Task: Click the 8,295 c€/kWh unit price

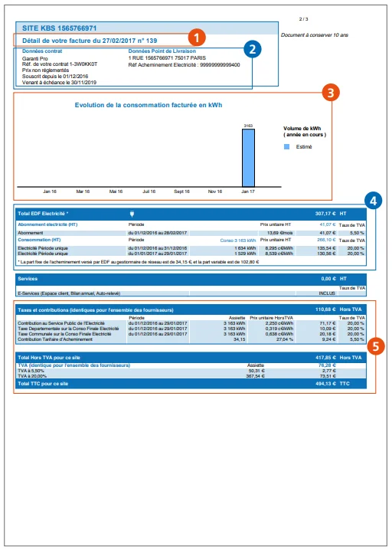Action: tap(279, 248)
